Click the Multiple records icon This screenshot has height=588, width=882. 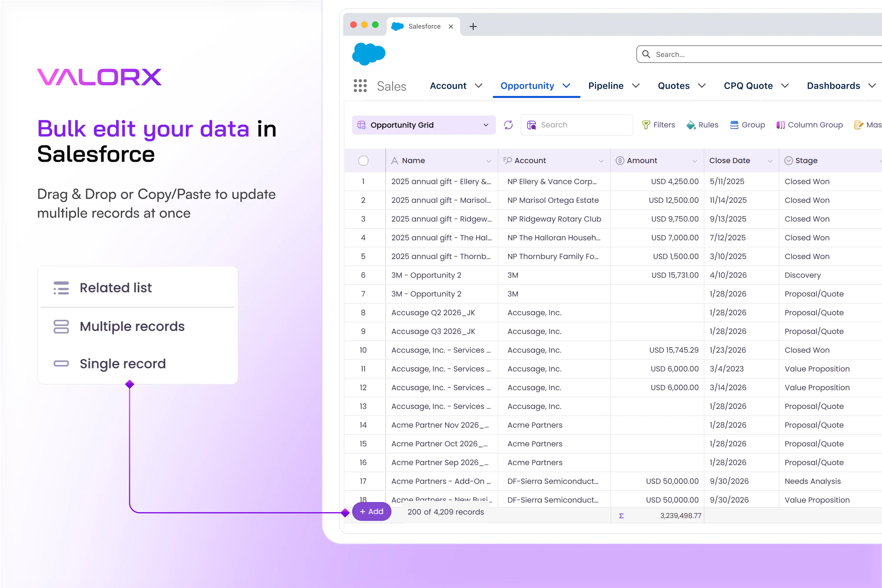click(61, 327)
